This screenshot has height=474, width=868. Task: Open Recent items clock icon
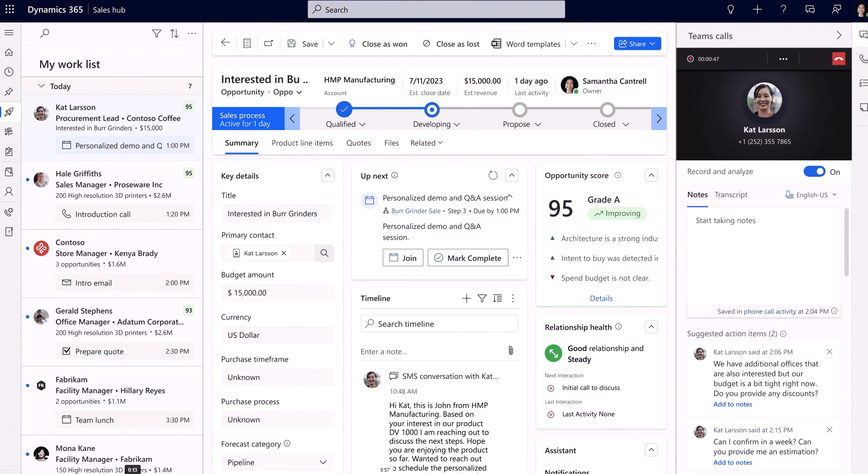(9, 72)
